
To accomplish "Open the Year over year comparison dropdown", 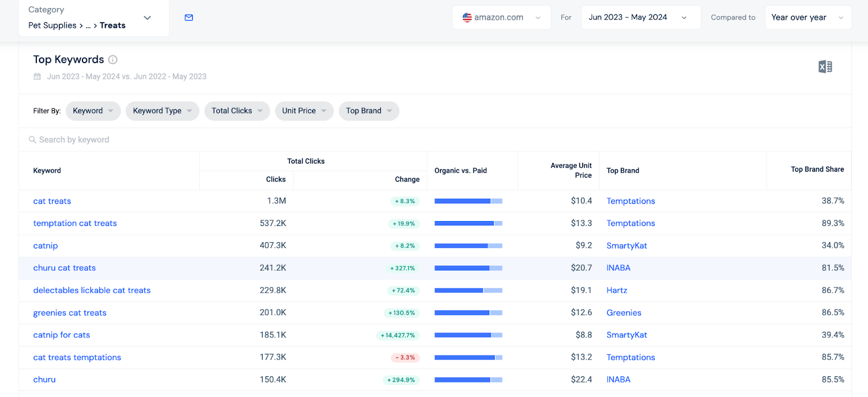I will pos(807,17).
